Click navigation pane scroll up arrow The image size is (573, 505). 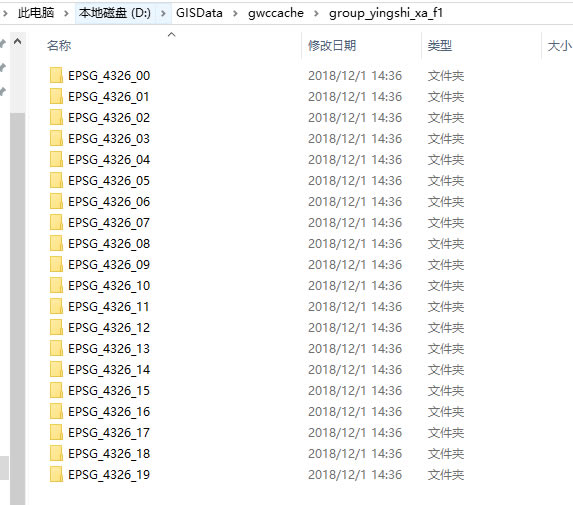pos(18,42)
